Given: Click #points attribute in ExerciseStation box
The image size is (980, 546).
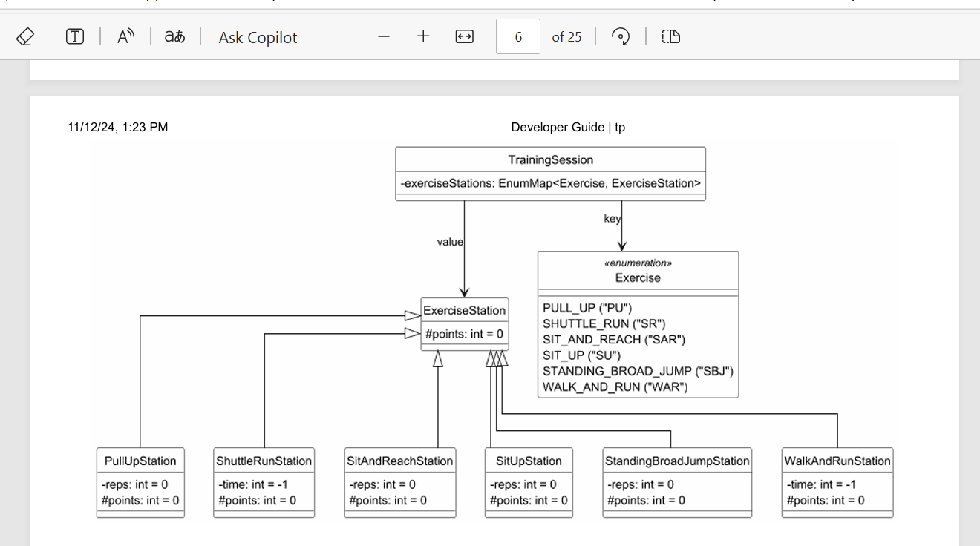Looking at the screenshot, I should [x=464, y=334].
